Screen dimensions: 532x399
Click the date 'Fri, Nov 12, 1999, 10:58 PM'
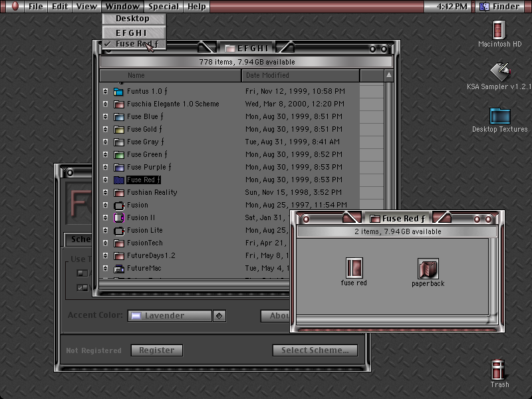pyautogui.click(x=295, y=91)
